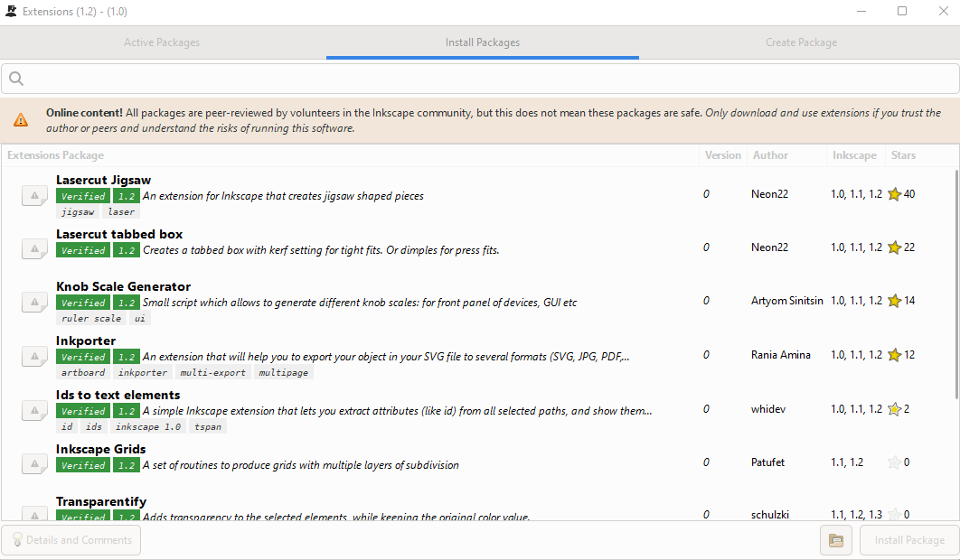Click inside the package search field
Screen dimensions: 960x560
(480, 79)
